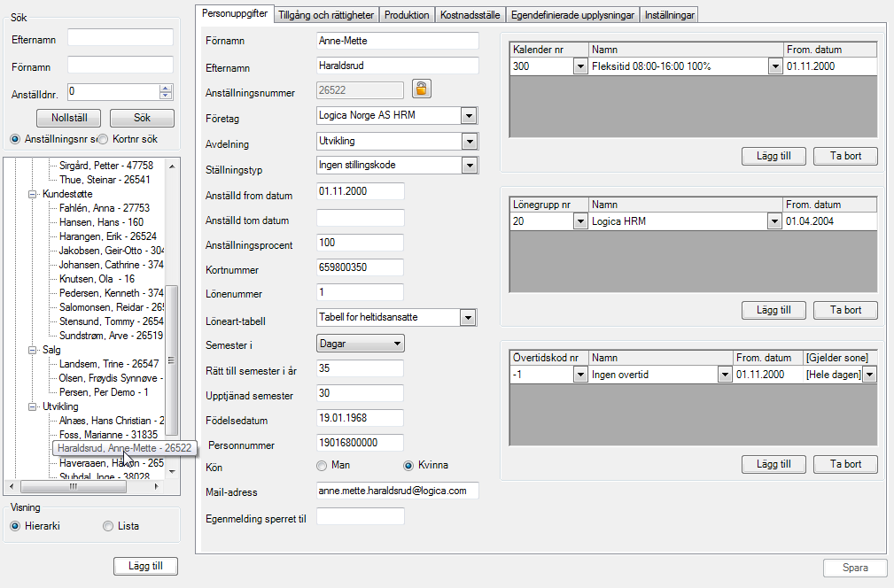Image resolution: width=894 pixels, height=588 pixels.
Task: Switch to Tillgång och rättigheter tab
Action: point(326,15)
